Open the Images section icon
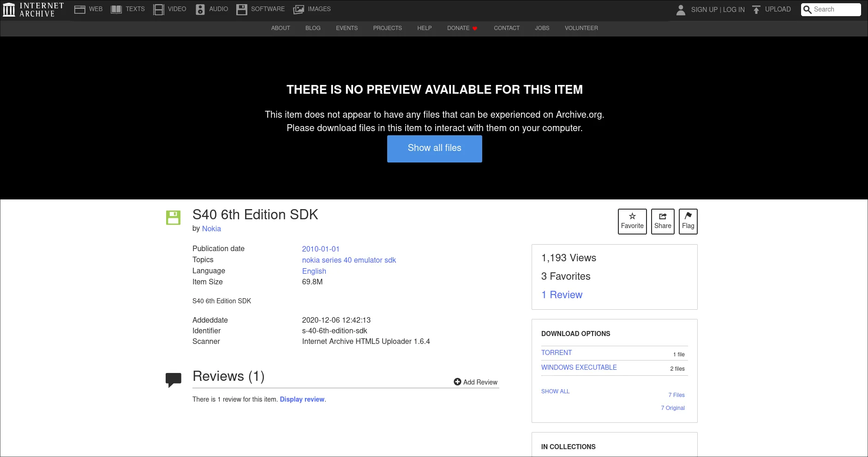This screenshot has width=868, height=457. 299,9
